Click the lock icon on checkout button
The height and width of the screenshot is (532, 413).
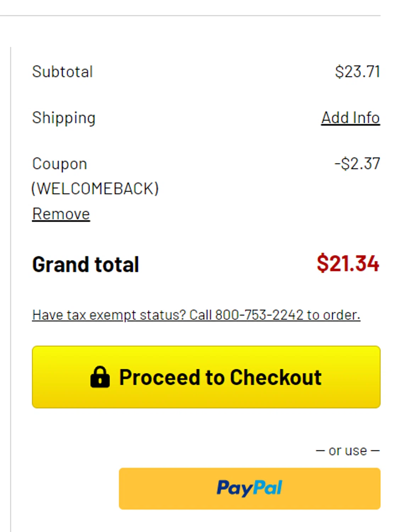100,377
